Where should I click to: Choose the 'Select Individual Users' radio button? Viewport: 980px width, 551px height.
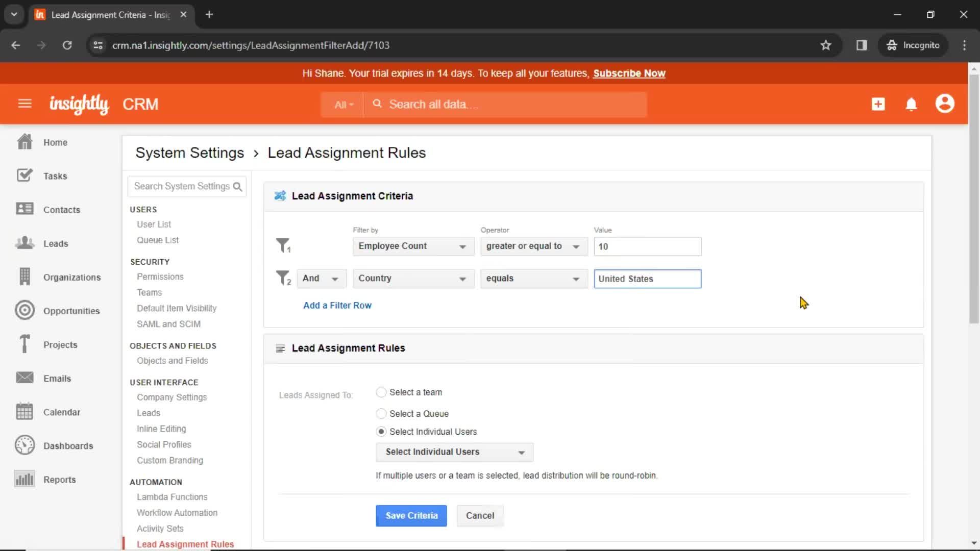(381, 432)
